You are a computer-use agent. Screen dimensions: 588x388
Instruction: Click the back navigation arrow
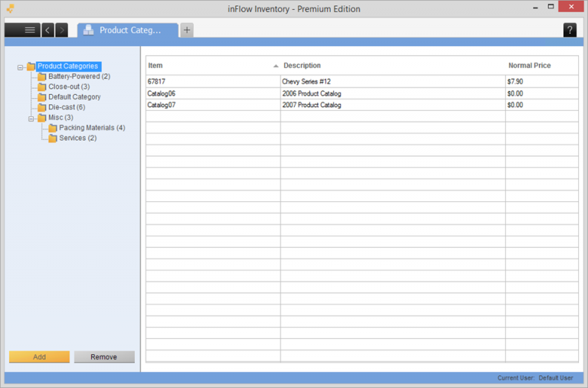(47, 30)
